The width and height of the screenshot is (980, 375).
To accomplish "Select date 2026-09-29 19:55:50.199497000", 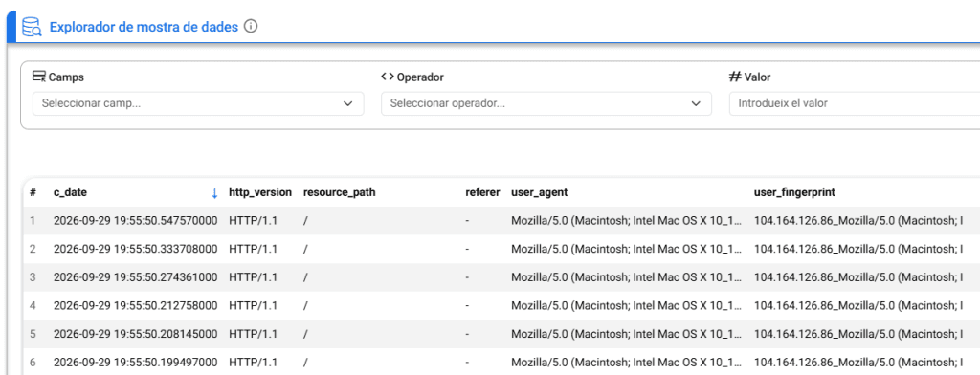I will point(136,362).
